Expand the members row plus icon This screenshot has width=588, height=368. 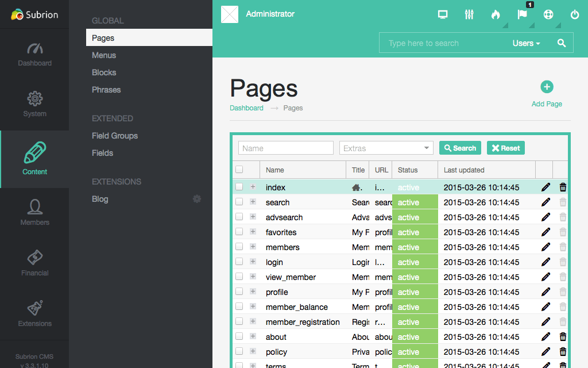point(253,247)
